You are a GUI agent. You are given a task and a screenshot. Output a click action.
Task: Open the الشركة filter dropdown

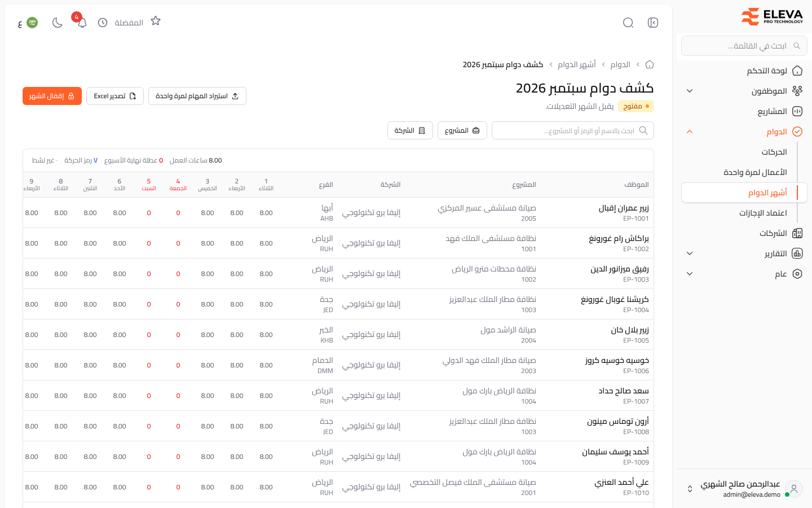pyautogui.click(x=410, y=130)
